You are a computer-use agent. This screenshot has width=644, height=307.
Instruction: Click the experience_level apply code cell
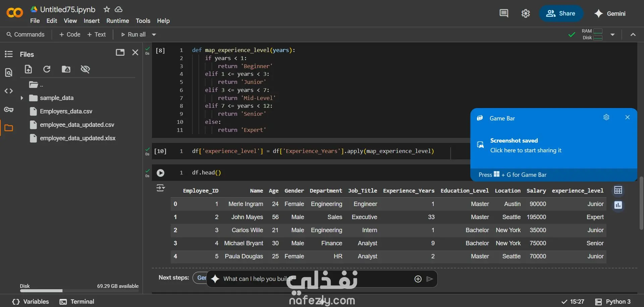tap(311, 151)
